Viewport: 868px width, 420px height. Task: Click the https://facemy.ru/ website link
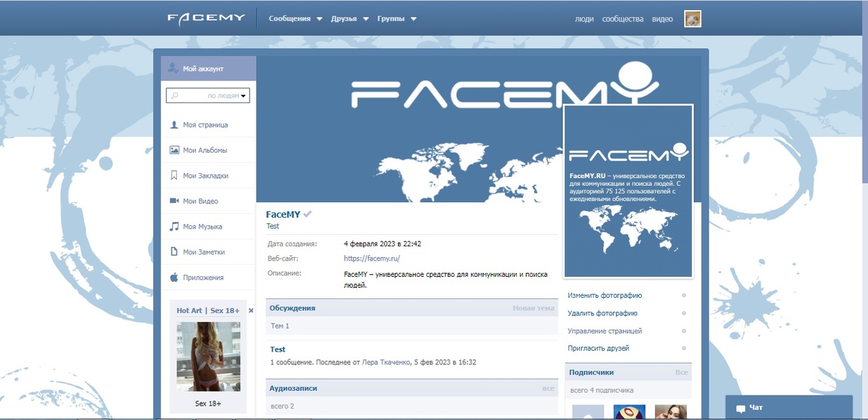[372, 259]
